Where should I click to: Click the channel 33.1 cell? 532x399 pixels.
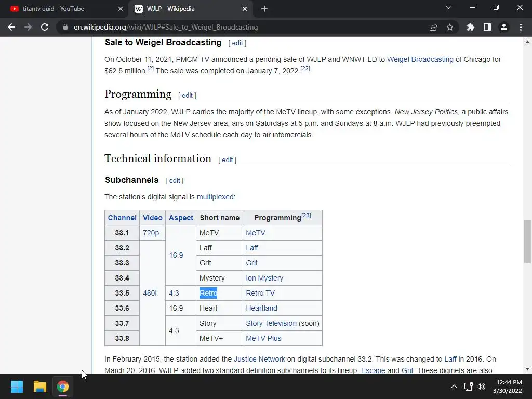(x=122, y=233)
